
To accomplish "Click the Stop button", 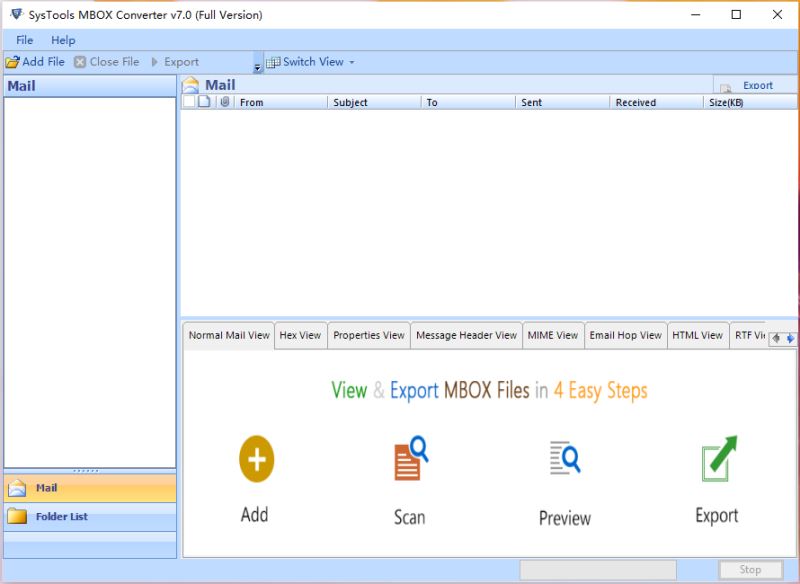I will (751, 570).
